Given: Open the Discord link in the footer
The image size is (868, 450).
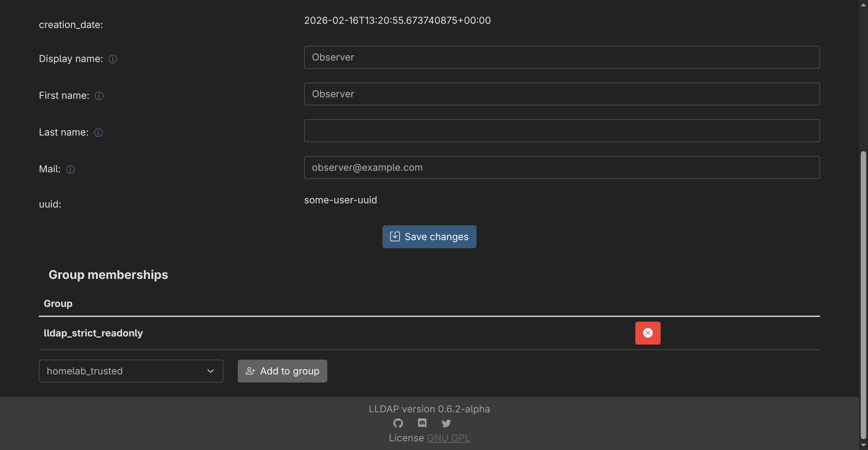Looking at the screenshot, I should tap(422, 423).
